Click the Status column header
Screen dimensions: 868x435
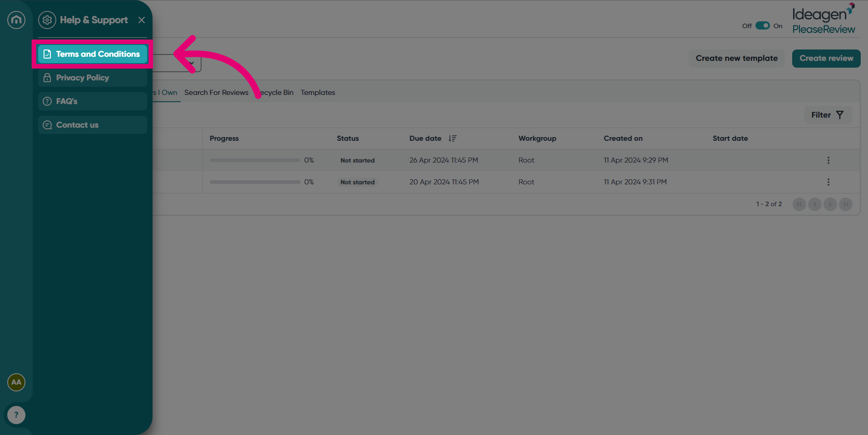pos(348,138)
